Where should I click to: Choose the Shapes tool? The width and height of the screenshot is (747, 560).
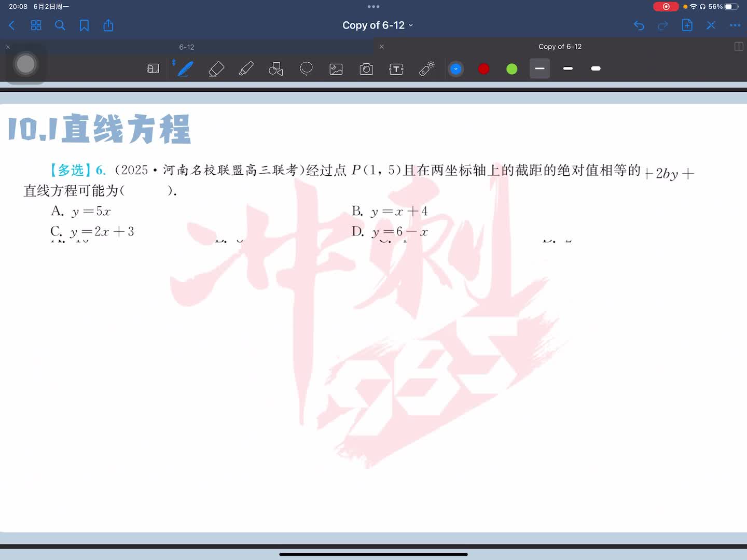(276, 68)
